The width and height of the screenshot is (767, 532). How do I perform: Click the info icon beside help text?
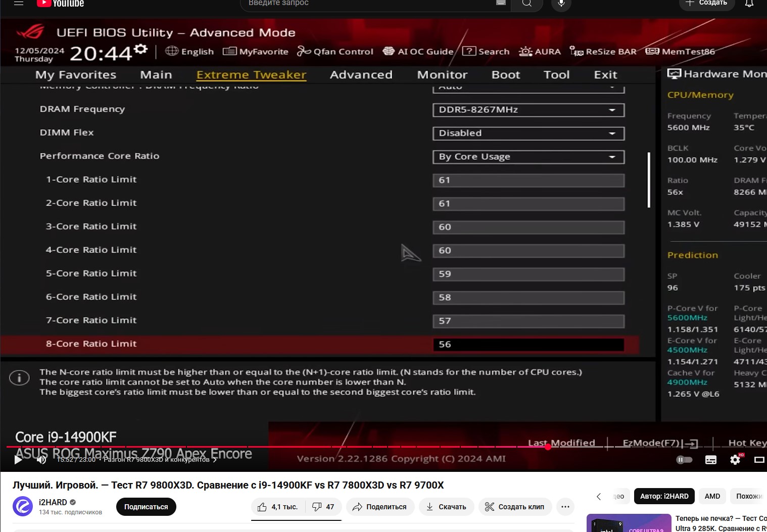19,377
